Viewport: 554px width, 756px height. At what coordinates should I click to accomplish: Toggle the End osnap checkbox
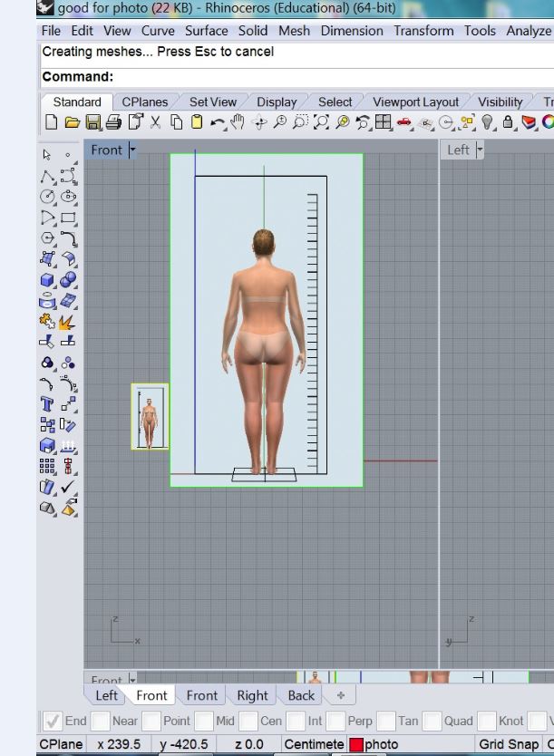[x=52, y=722]
